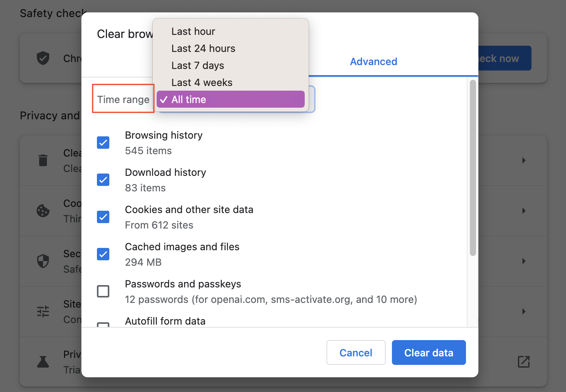Click the Cancel button

pos(356,352)
